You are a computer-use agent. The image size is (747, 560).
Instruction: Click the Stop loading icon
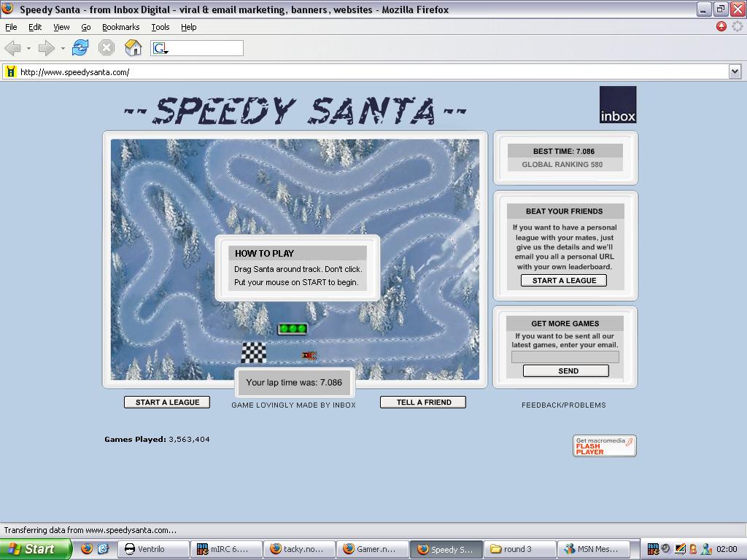click(107, 47)
